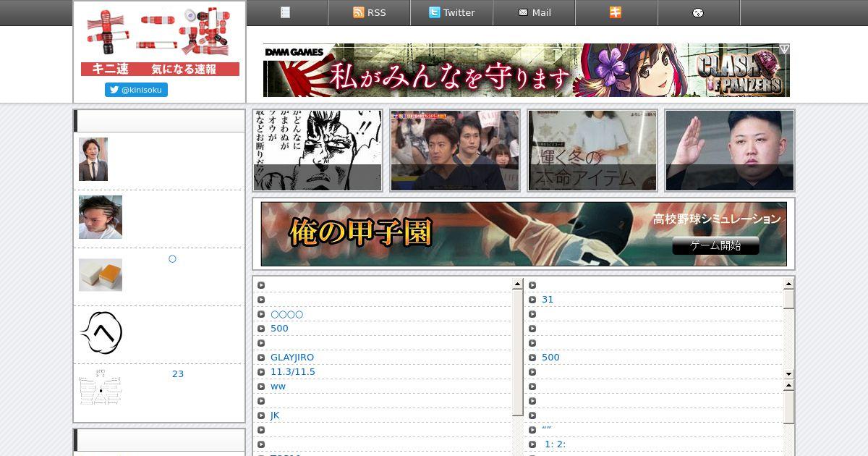Open the 500 headline in right list

(x=550, y=358)
